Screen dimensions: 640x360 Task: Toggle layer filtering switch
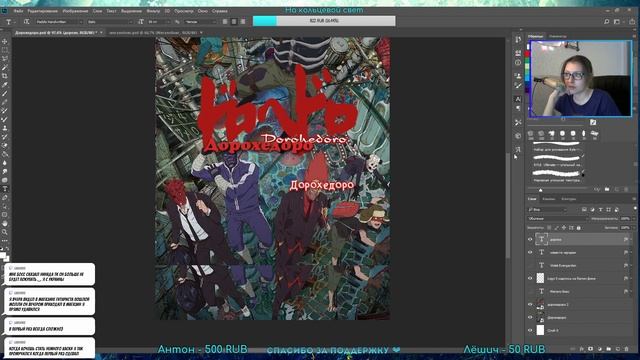point(635,209)
